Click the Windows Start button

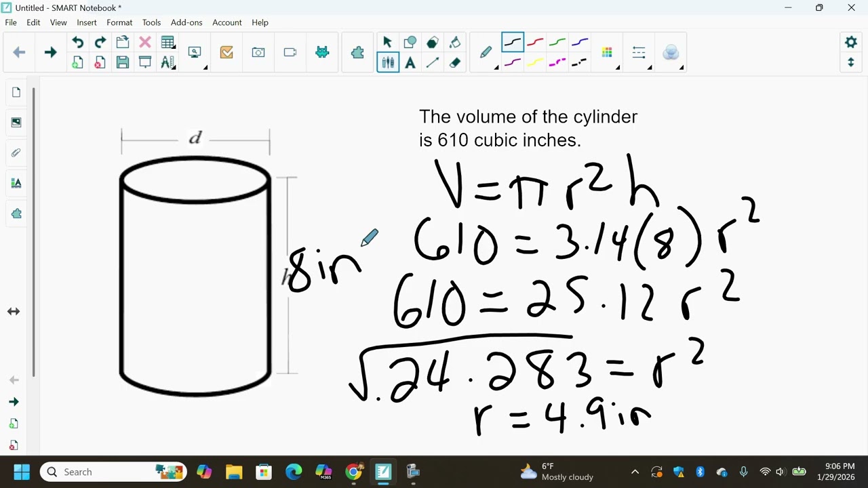tap(22, 472)
